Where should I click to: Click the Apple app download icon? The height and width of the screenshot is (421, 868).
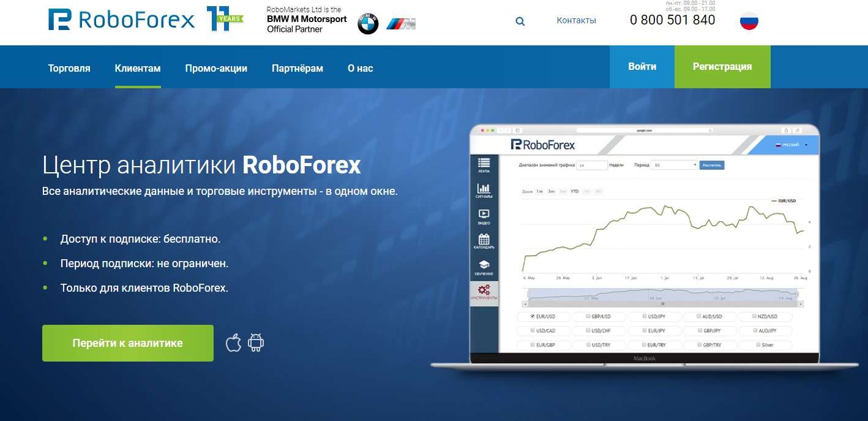coord(233,343)
